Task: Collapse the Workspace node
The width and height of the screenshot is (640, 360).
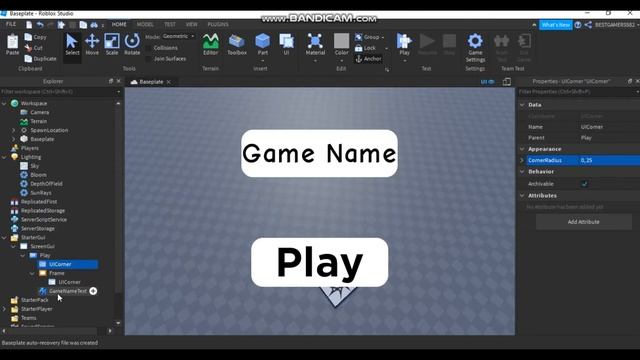Action: [4, 104]
